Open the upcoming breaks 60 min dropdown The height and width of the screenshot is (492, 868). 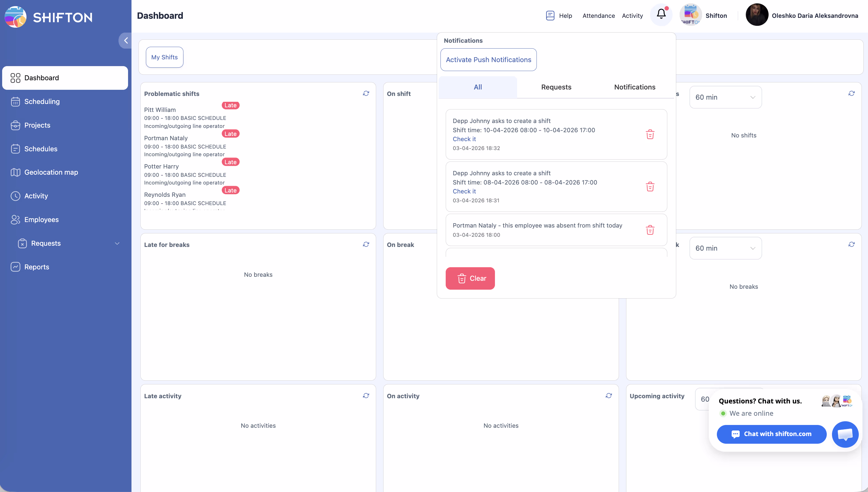(x=725, y=248)
